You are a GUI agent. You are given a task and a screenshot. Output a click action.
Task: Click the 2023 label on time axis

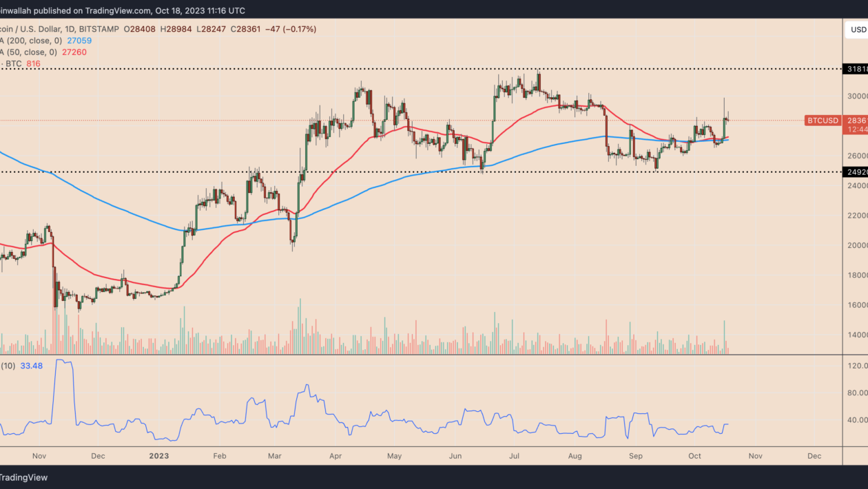click(158, 456)
